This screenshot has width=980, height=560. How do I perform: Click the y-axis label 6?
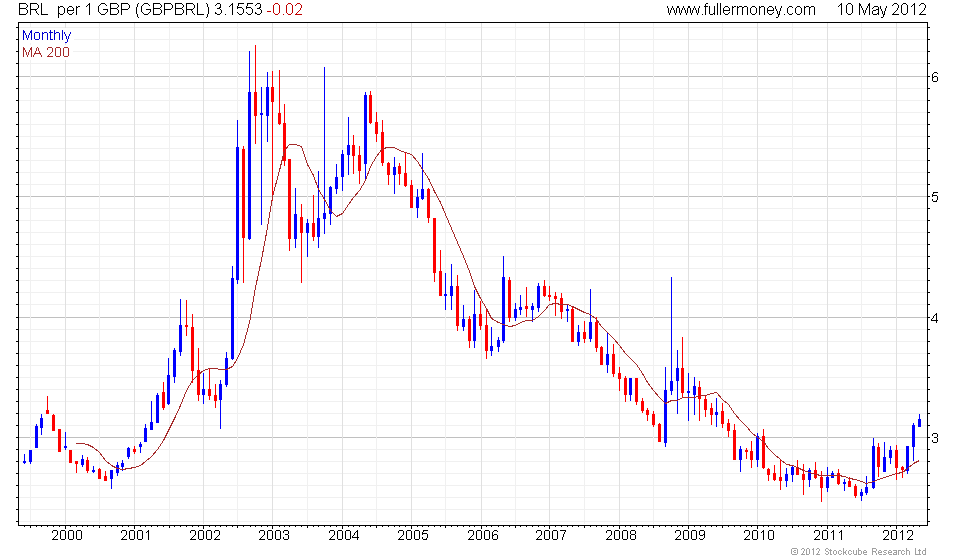pyautogui.click(x=935, y=78)
